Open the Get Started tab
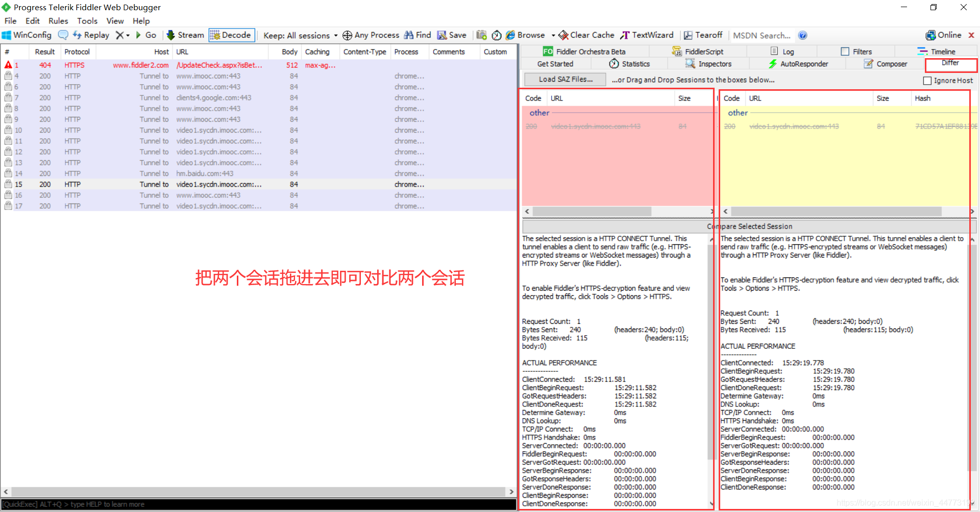Screen dimensions: 980x512 pyautogui.click(x=555, y=64)
